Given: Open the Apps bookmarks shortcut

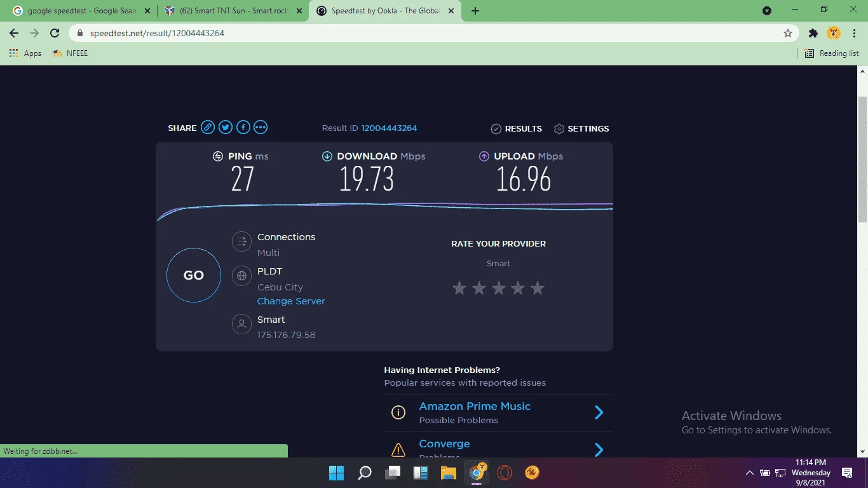Looking at the screenshot, I should (25, 53).
